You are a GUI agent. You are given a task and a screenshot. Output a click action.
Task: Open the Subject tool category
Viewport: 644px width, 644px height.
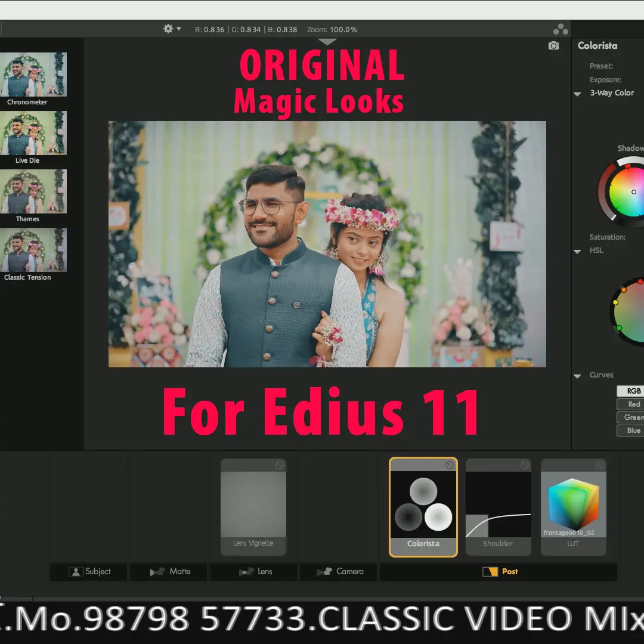pos(89,572)
